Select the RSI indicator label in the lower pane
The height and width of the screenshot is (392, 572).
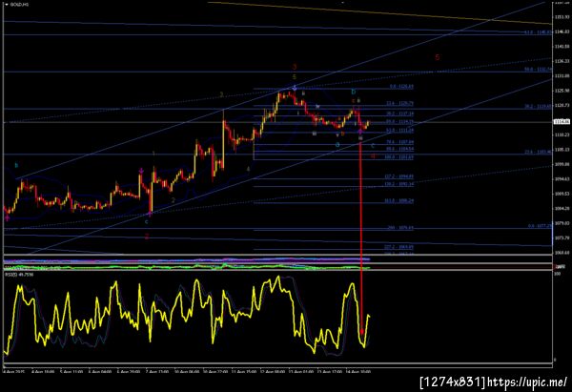(x=19, y=274)
